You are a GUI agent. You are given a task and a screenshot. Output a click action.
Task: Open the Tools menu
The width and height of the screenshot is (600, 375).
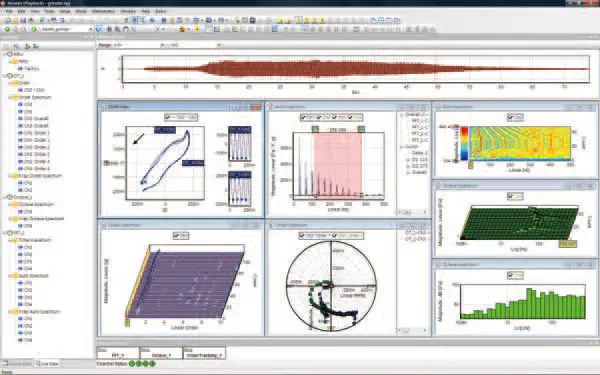click(49, 11)
